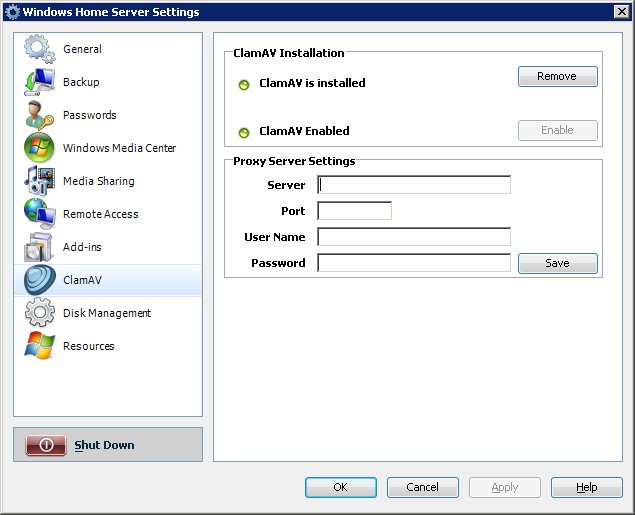Viewport: 635px width, 515px height.
Task: Click the disabled Apply button
Action: pos(505,487)
